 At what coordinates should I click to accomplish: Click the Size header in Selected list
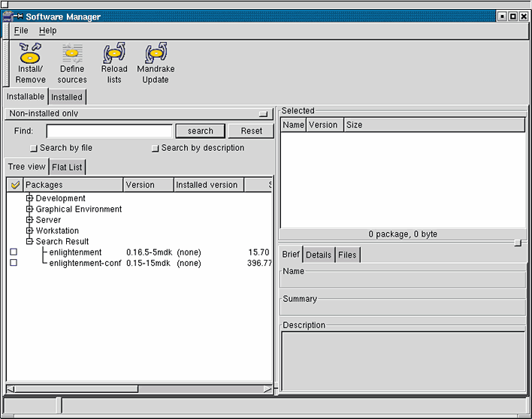pos(434,125)
